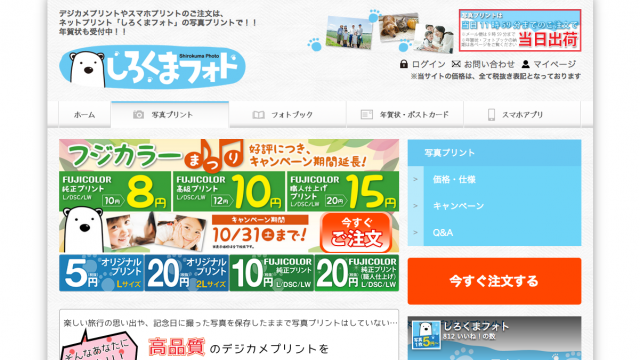This screenshot has height=360, width=640.
Task: Click the mother and child photo thumbnail
Action: point(434,39)
